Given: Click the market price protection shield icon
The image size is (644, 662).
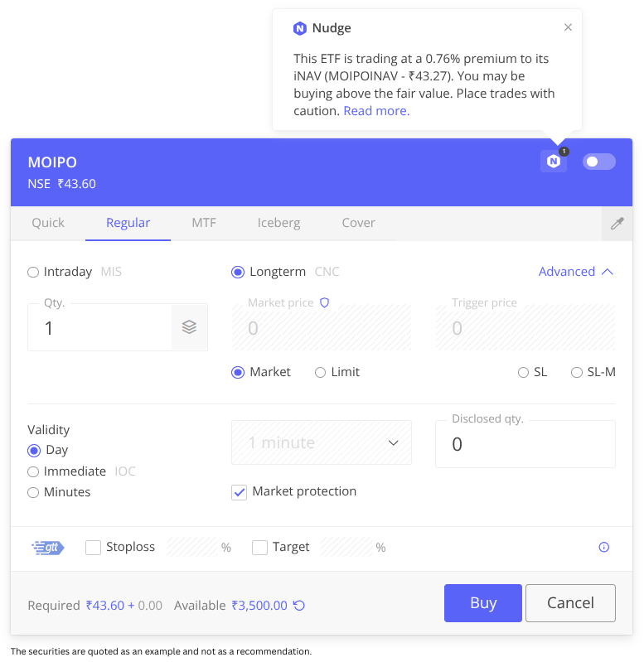Looking at the screenshot, I should click(x=325, y=303).
